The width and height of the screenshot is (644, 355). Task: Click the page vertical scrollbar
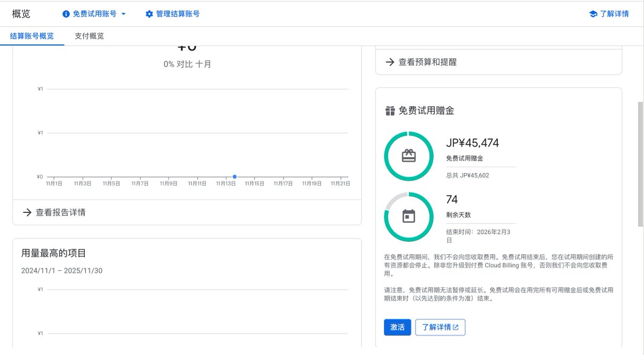pos(640,164)
